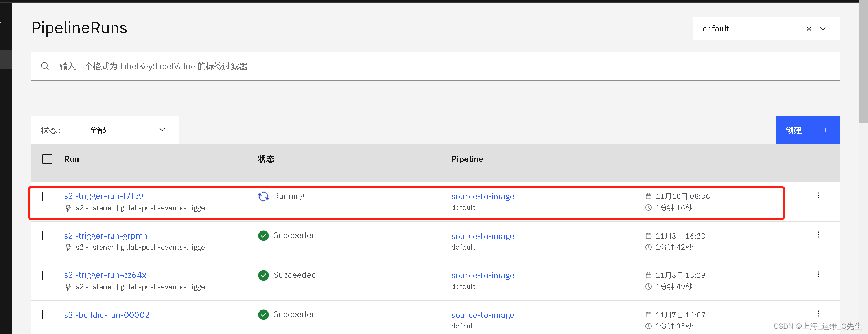Select the checkbox for s2i-trigger-run-f7tc9
Viewport: 868px width, 334px height.
click(x=47, y=196)
